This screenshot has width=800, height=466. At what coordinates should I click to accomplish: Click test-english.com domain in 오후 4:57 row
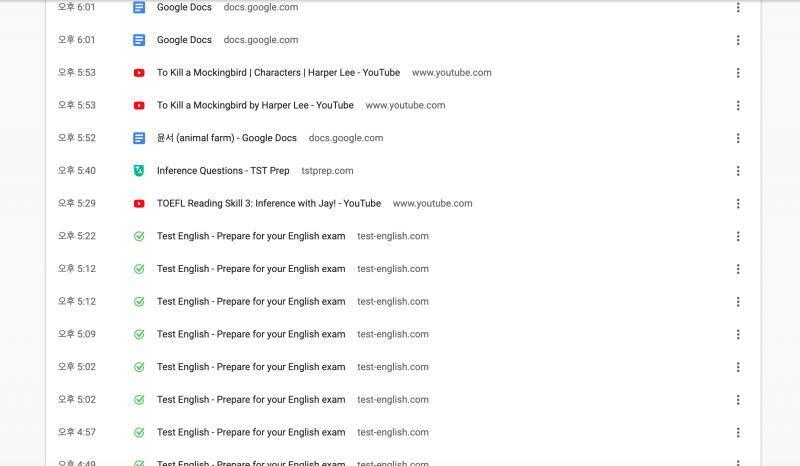(393, 432)
